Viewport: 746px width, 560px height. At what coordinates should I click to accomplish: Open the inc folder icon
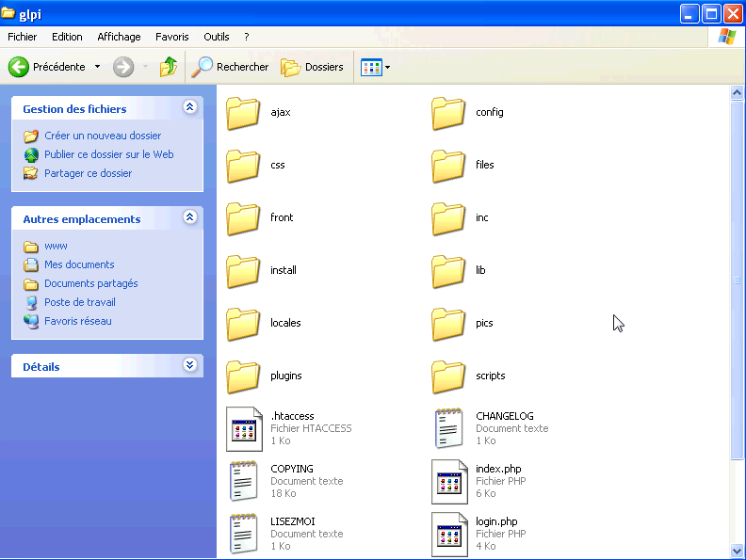448,218
